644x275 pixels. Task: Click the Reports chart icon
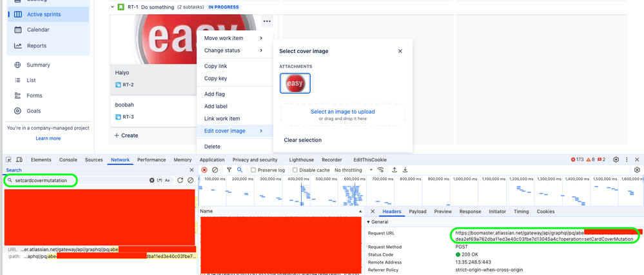17,46
